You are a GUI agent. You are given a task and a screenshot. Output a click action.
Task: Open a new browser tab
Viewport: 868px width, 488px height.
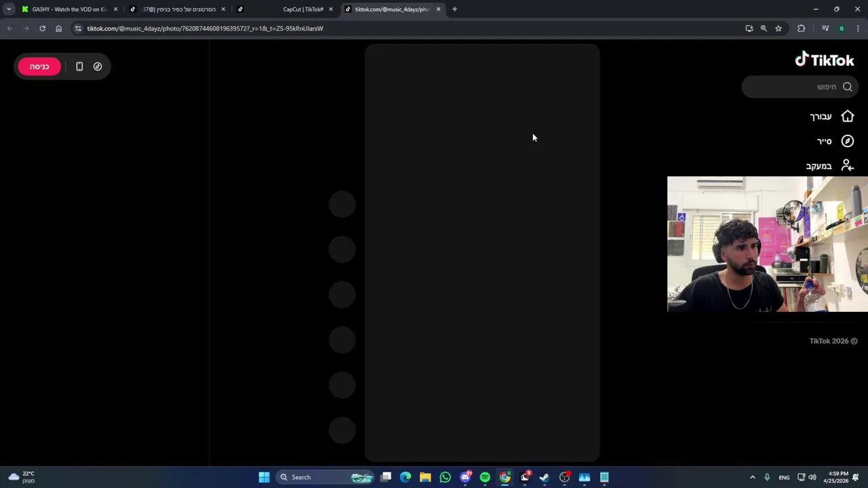(454, 9)
